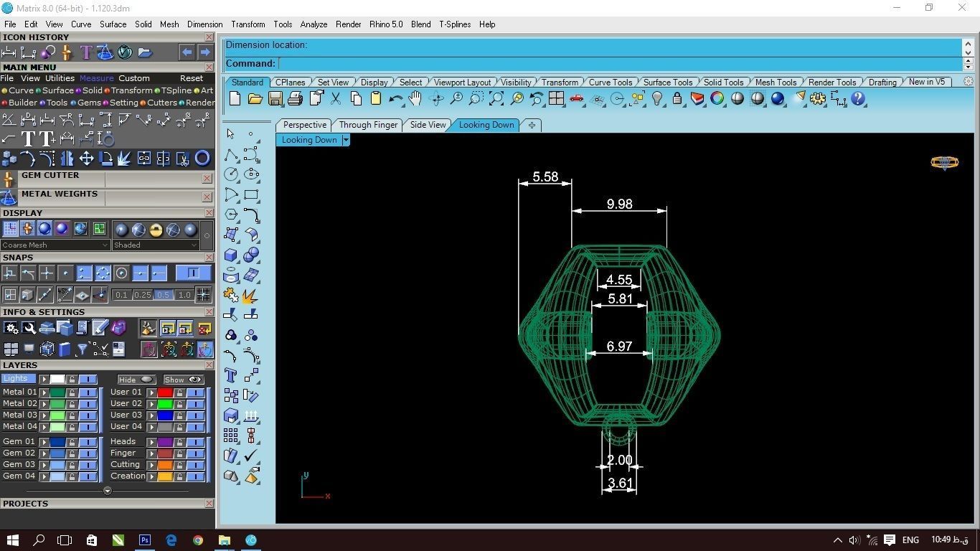
Task: Open the Looking Down viewport dropdown arrow
Action: tap(346, 140)
